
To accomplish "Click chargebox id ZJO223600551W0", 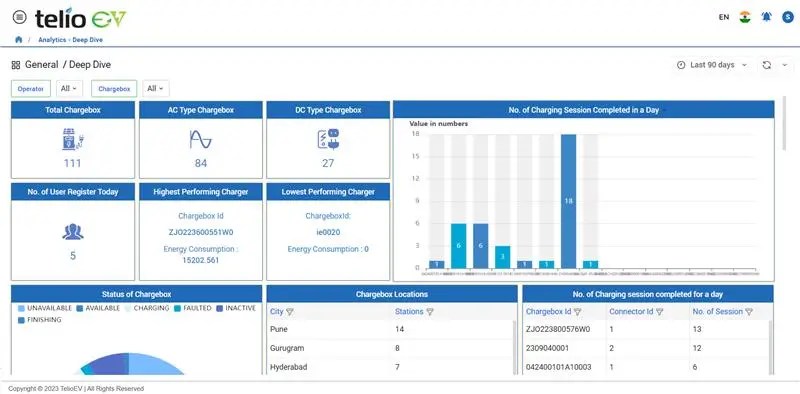I will pyautogui.click(x=201, y=232).
